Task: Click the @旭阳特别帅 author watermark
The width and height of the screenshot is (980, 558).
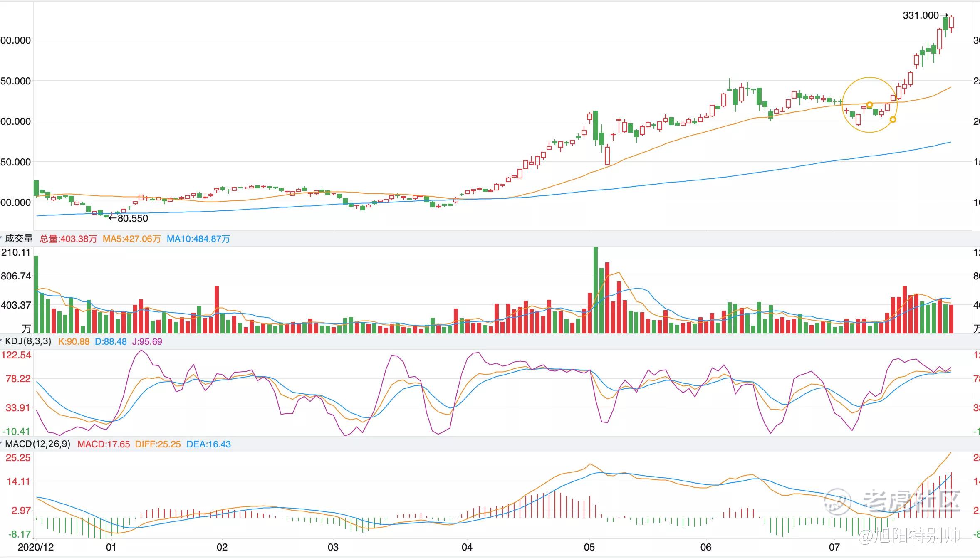Action: [909, 536]
